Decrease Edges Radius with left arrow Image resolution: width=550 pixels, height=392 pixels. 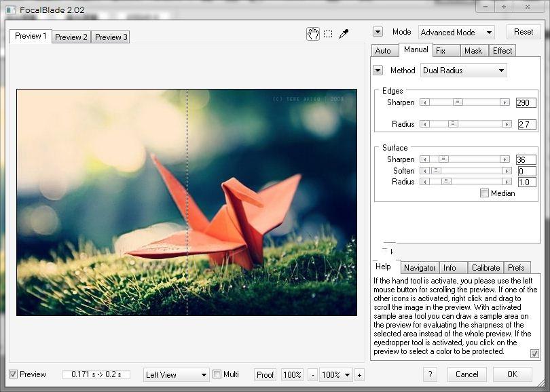(x=425, y=123)
